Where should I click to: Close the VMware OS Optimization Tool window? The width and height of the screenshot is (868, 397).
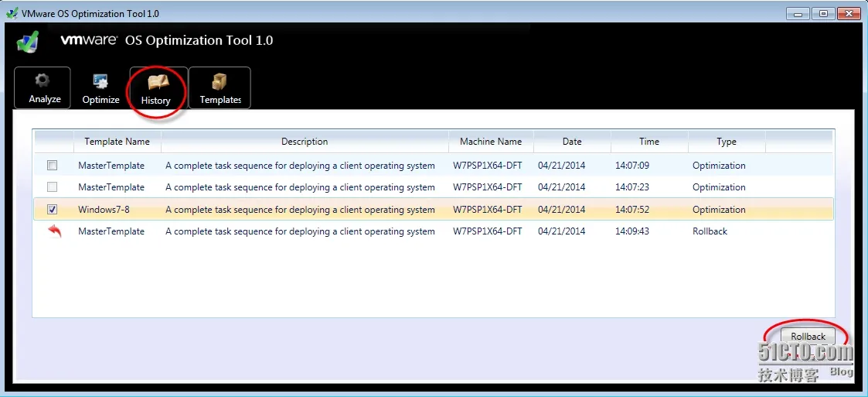[849, 13]
